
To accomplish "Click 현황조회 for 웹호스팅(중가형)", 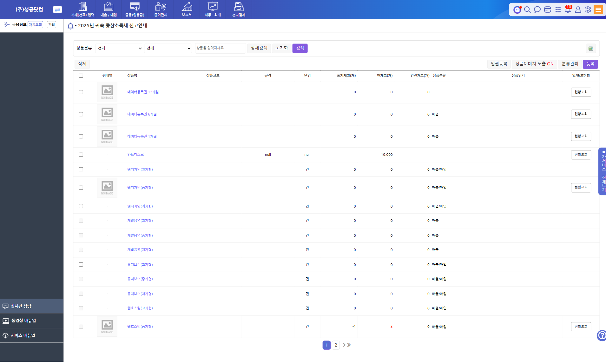I will 581,327.
